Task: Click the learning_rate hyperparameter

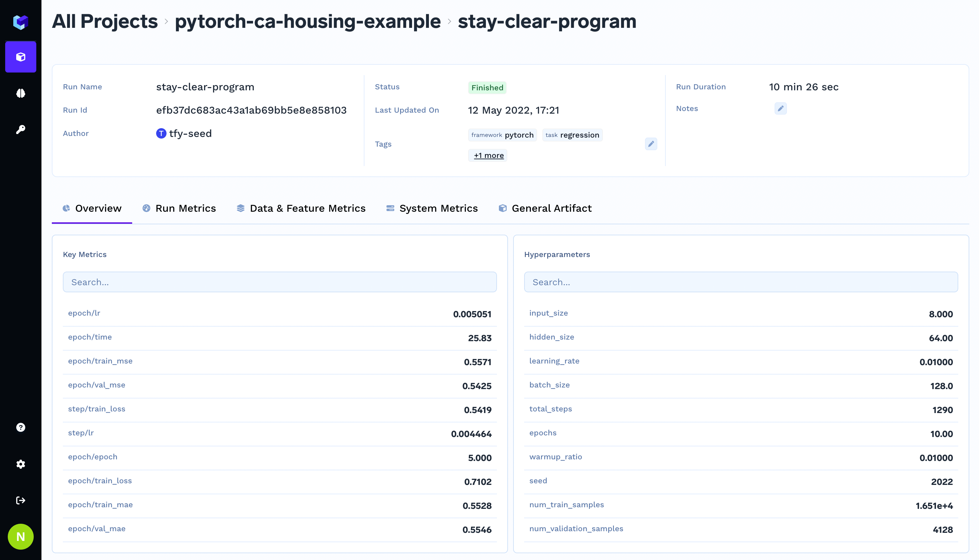Action: coord(741,362)
